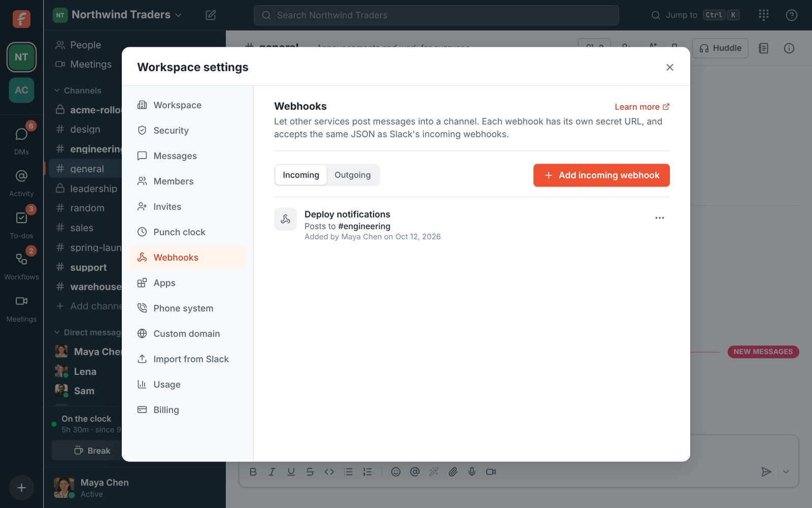This screenshot has height=508, width=812.
Task: Open the general channel
Action: coord(85,169)
